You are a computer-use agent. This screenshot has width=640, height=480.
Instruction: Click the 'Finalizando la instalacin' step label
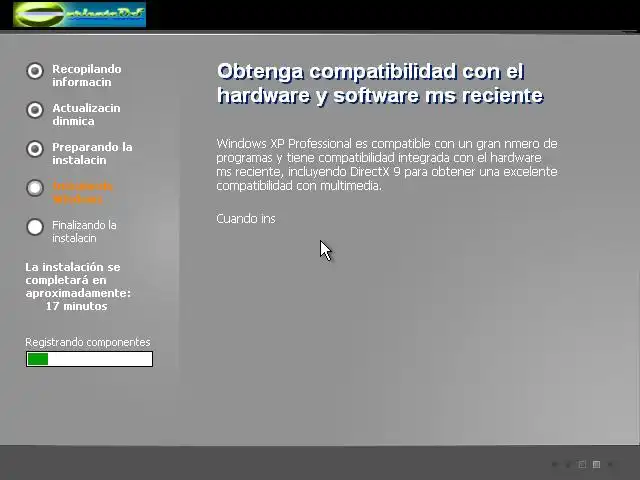[84, 231]
